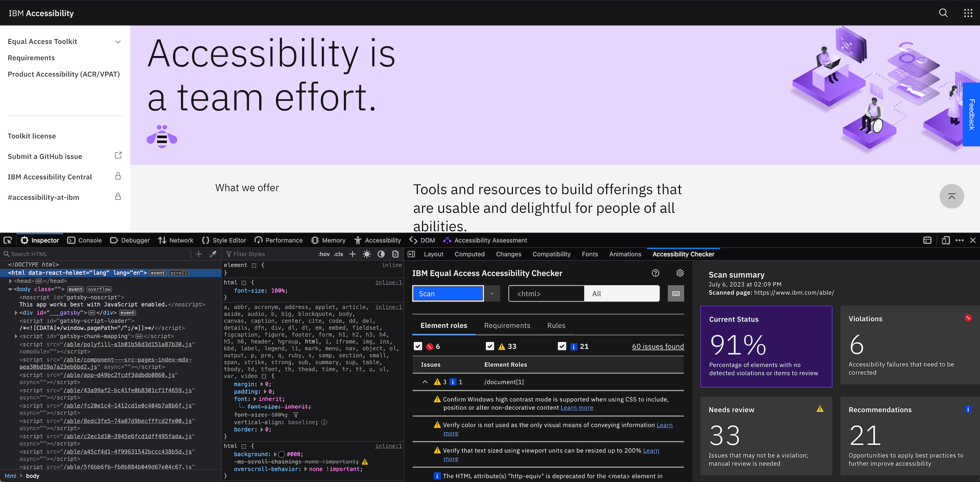This screenshot has width=980, height=482.
Task: Pick element with the eyedropper icon
Action: pos(213,254)
